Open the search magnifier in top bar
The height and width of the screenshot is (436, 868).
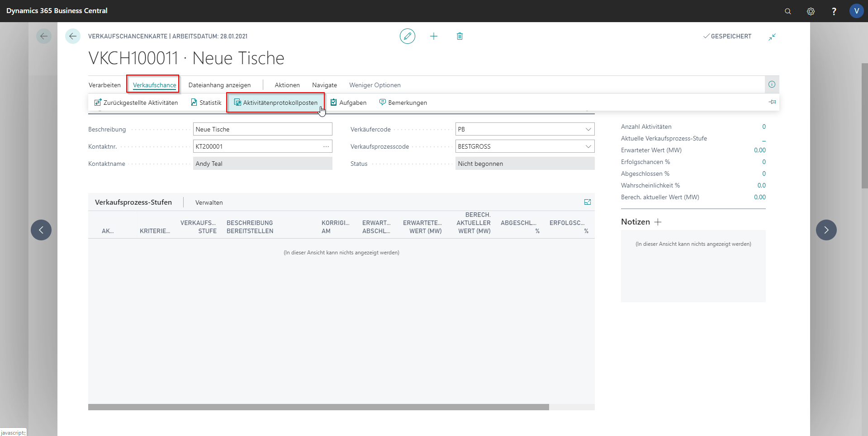788,11
